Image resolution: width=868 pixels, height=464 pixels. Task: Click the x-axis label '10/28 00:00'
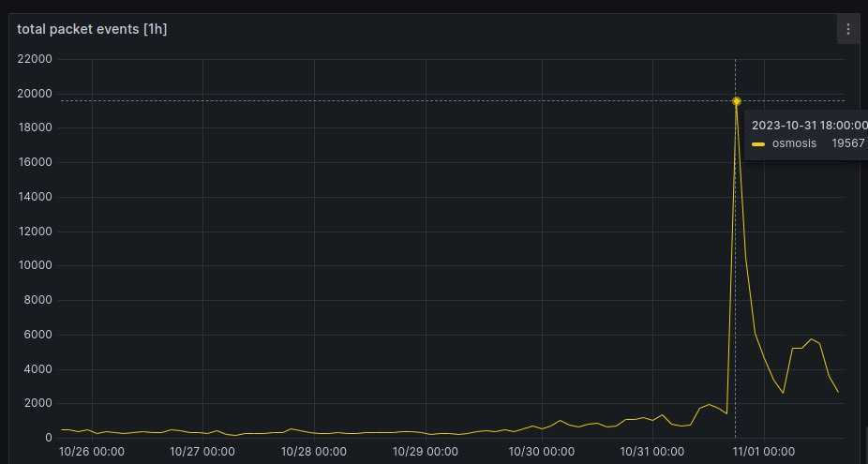coord(314,452)
